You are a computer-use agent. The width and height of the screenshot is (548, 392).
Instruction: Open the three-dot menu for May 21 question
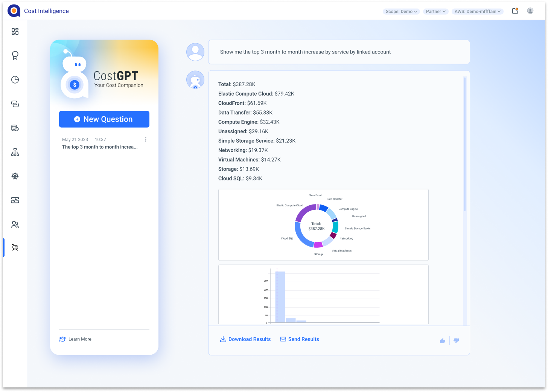coord(146,139)
